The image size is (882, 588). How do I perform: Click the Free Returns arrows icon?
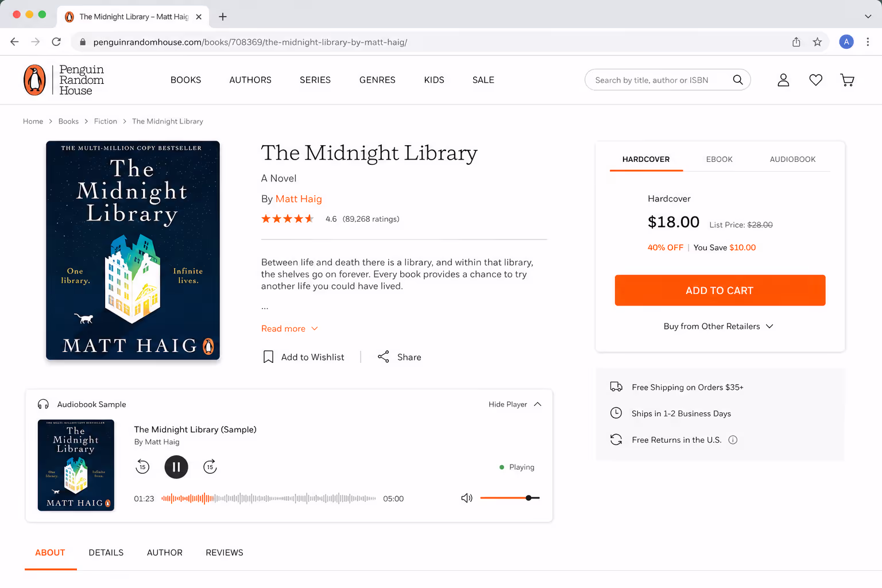pos(616,439)
